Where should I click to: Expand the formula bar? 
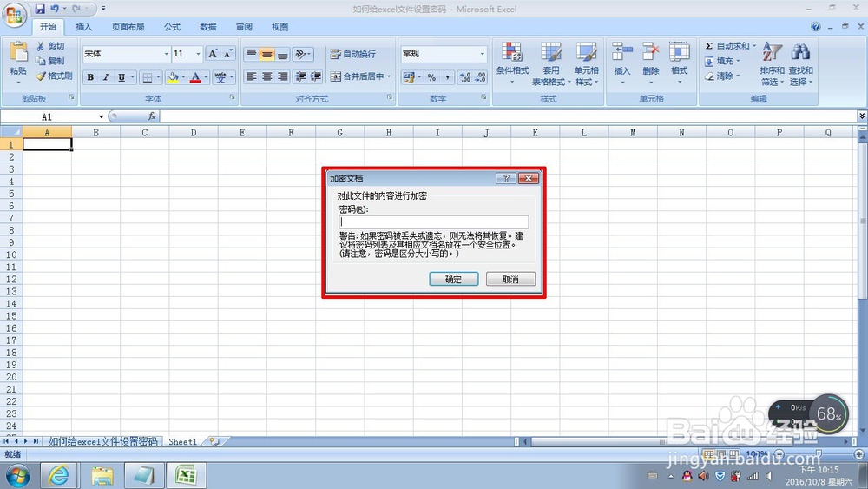(x=862, y=116)
